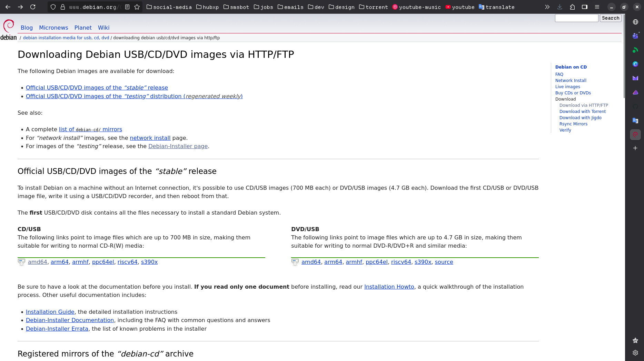
Task: Bookmark this page with the star icon
Action: [x=137, y=7]
